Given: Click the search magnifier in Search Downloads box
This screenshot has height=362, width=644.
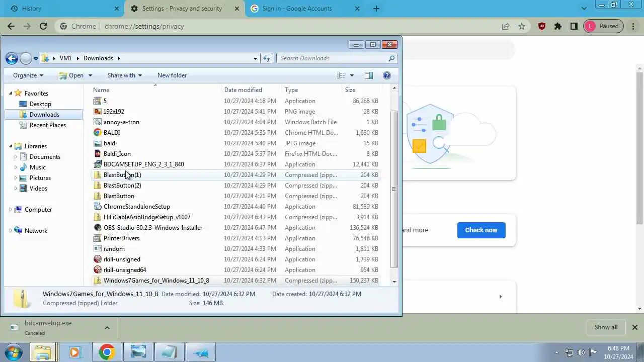Looking at the screenshot, I should click(x=391, y=58).
